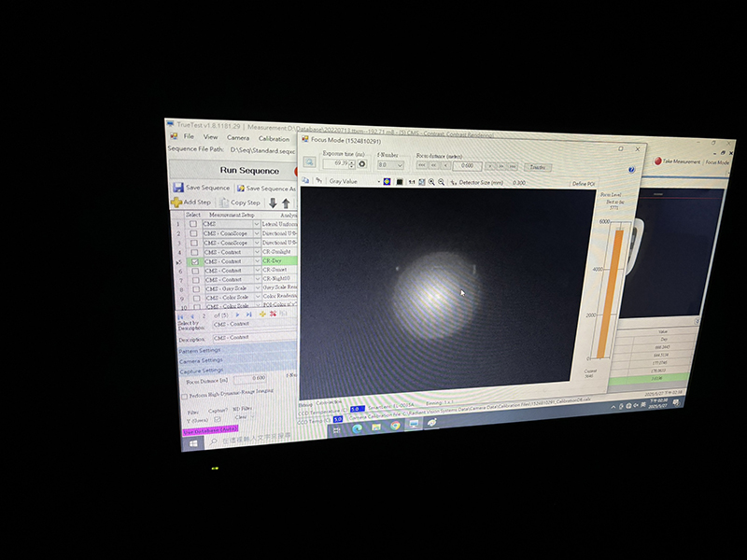Click the Define POI button
The image size is (747, 560).
coord(583,184)
